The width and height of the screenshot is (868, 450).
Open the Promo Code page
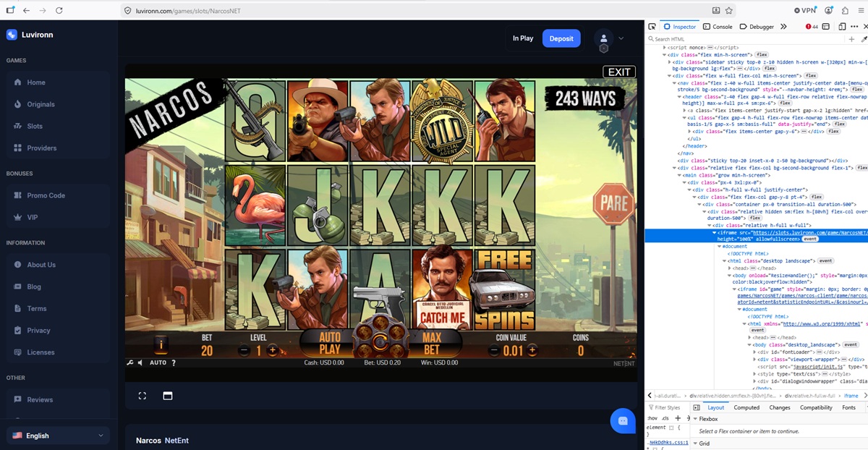[58, 195]
